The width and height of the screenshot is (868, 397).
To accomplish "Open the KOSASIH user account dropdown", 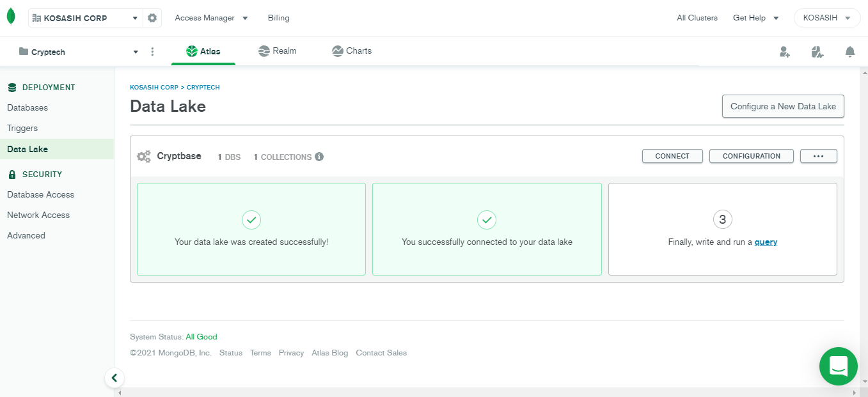I will click(x=827, y=18).
